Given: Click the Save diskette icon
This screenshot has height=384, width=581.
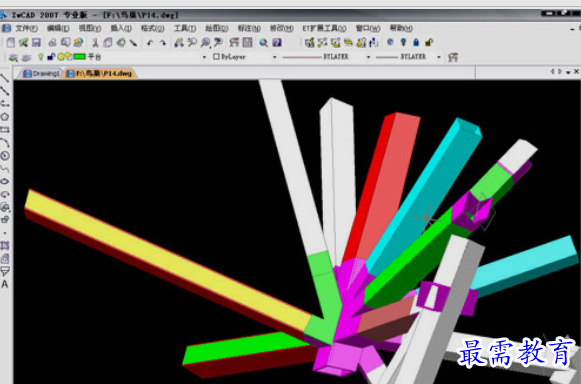Looking at the screenshot, I should coord(36,42).
